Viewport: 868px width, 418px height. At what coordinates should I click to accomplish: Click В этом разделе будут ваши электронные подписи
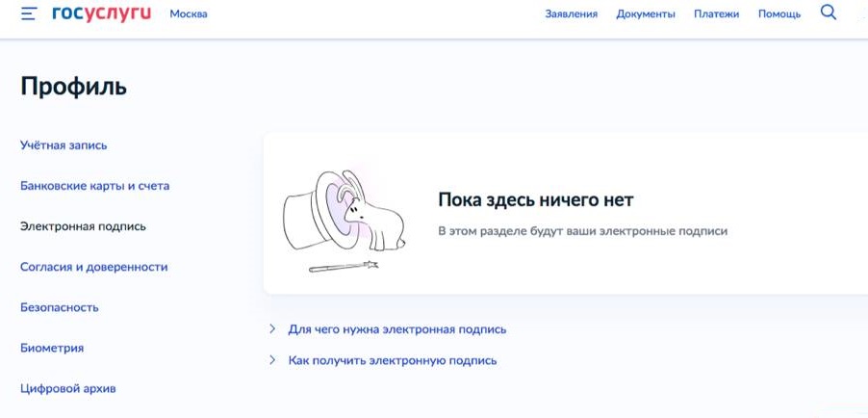tap(582, 231)
